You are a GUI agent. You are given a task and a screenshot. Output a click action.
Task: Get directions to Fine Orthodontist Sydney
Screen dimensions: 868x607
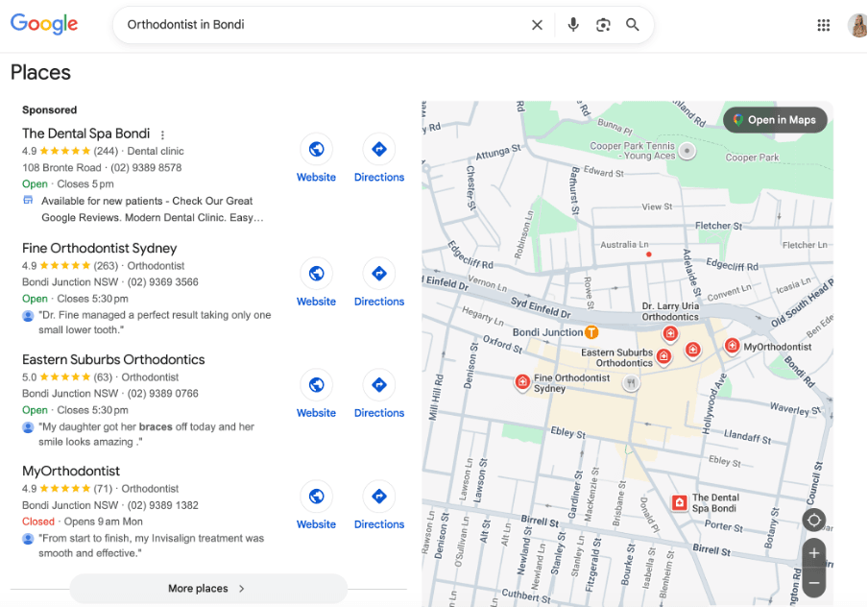coord(379,282)
